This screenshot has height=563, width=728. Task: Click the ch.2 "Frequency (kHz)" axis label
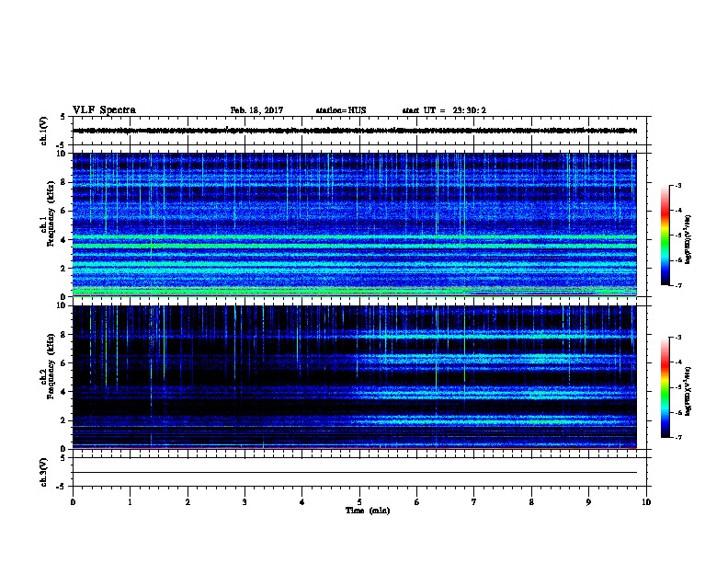click(51, 366)
